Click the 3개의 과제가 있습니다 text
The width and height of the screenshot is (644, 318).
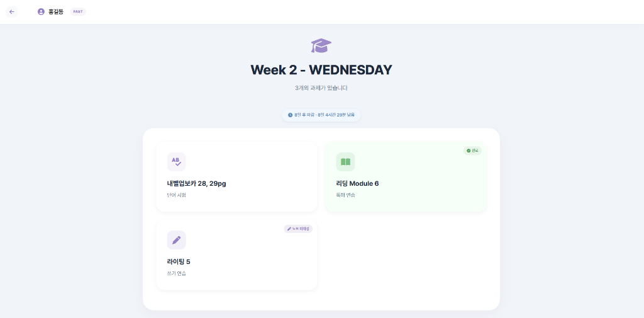tap(321, 88)
